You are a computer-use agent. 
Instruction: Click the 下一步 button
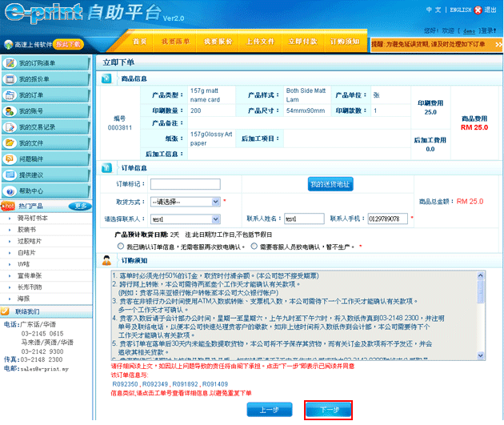click(x=329, y=410)
